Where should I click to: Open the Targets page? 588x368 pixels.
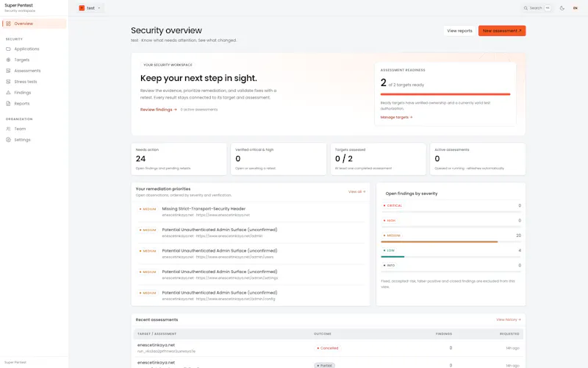[x=34, y=60]
